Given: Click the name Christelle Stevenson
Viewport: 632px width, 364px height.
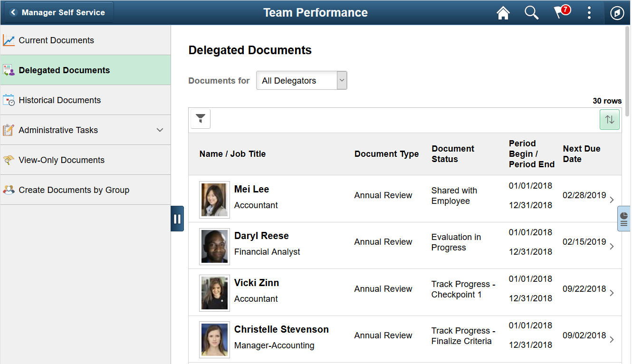Looking at the screenshot, I should 281,329.
